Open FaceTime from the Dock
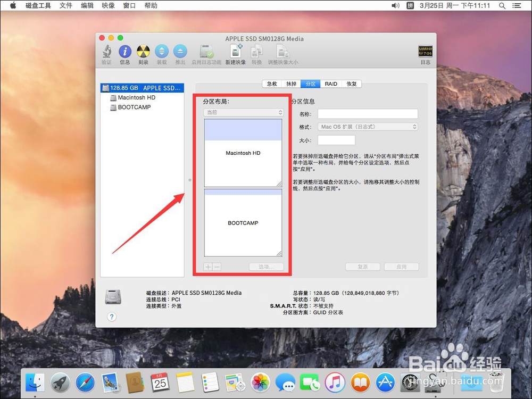532x399 pixels. tap(310, 383)
